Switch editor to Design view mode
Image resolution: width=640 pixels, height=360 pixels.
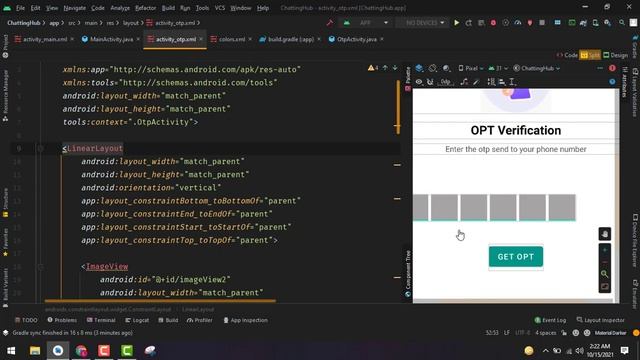[x=616, y=55]
